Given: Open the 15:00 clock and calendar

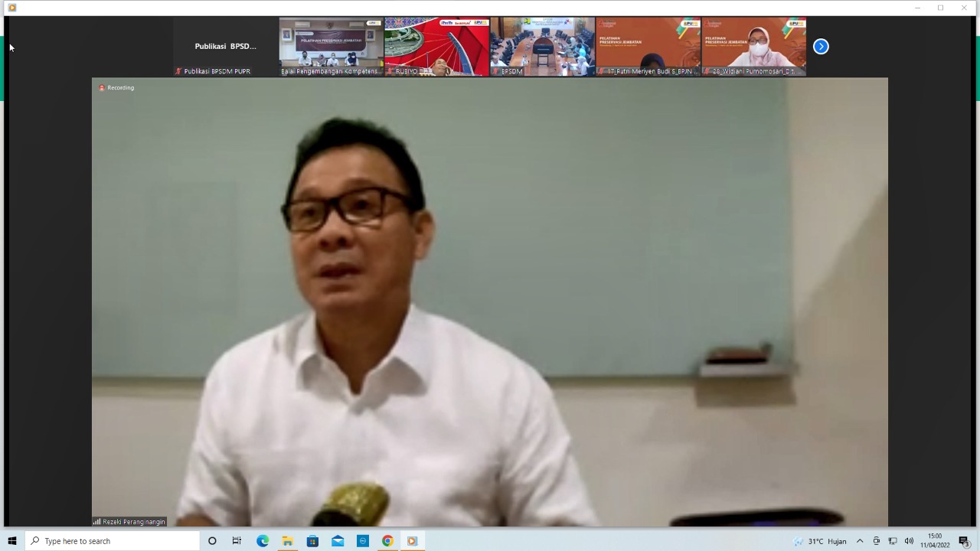Looking at the screenshot, I should [x=935, y=541].
